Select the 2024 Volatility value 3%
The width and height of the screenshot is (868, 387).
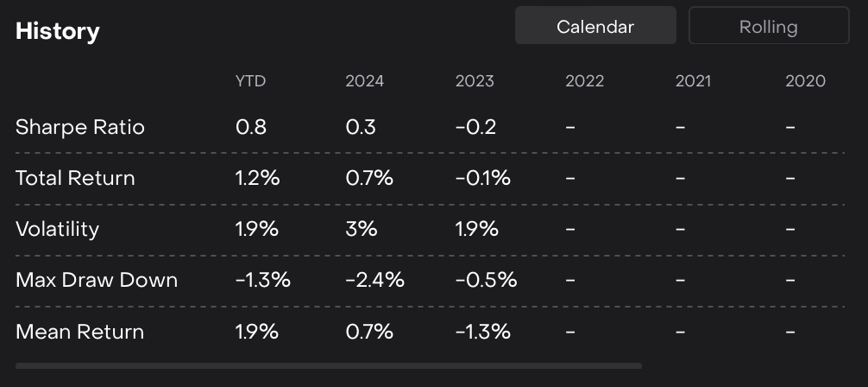(x=361, y=229)
